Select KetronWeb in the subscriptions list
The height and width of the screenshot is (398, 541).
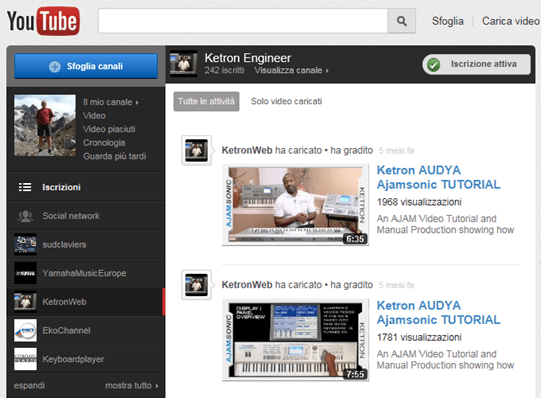tap(86, 302)
